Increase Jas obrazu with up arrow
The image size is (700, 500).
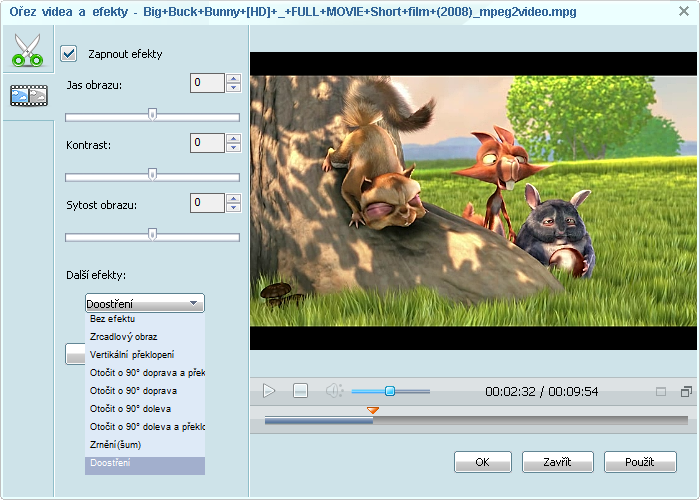(x=233, y=79)
